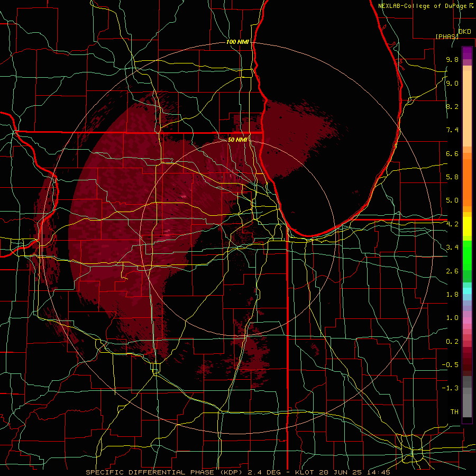Click the -0.5 scale value

(450, 365)
